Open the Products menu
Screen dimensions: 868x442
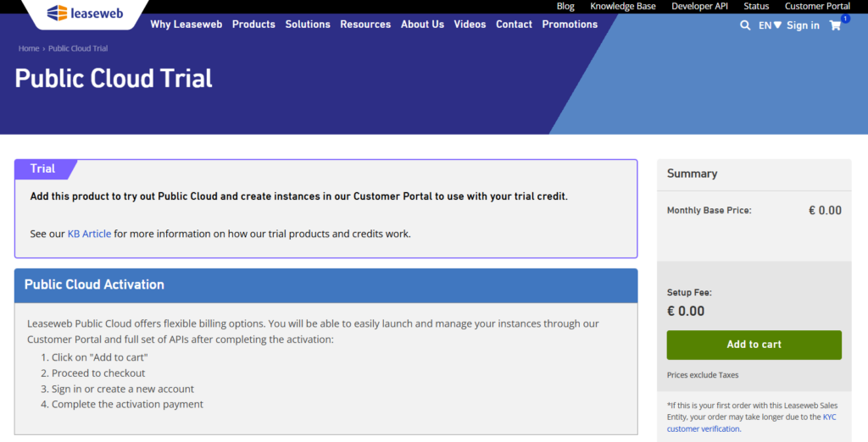click(253, 25)
